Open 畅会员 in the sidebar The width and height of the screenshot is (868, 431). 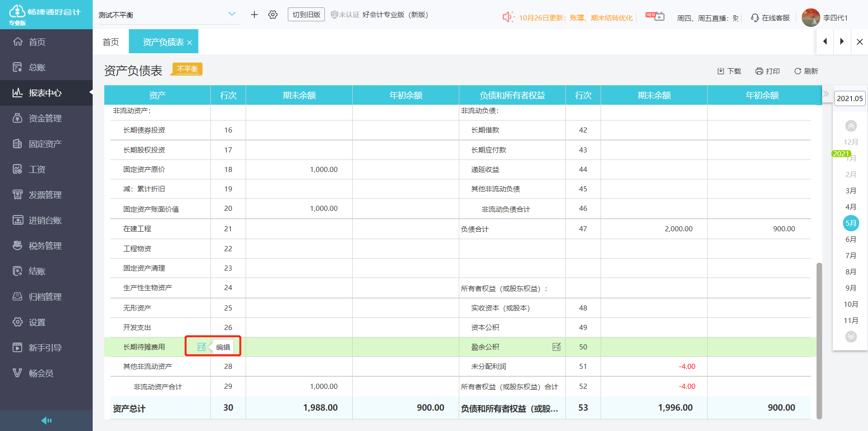pos(46,373)
